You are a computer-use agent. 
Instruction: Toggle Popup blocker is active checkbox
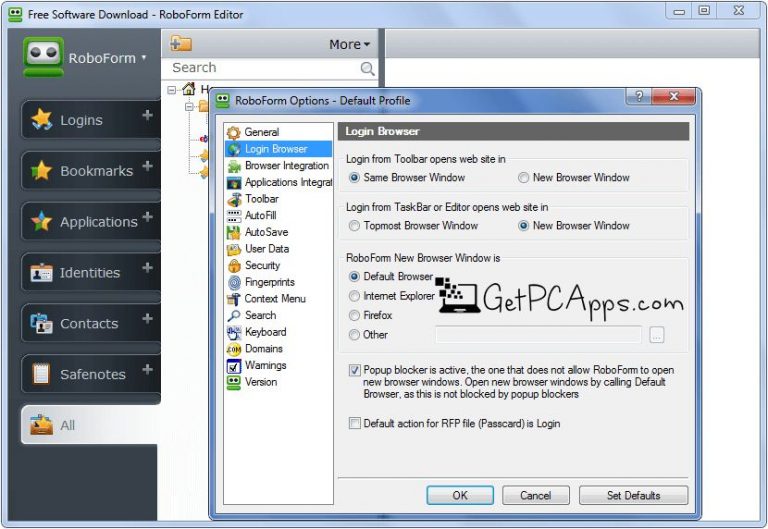355,370
